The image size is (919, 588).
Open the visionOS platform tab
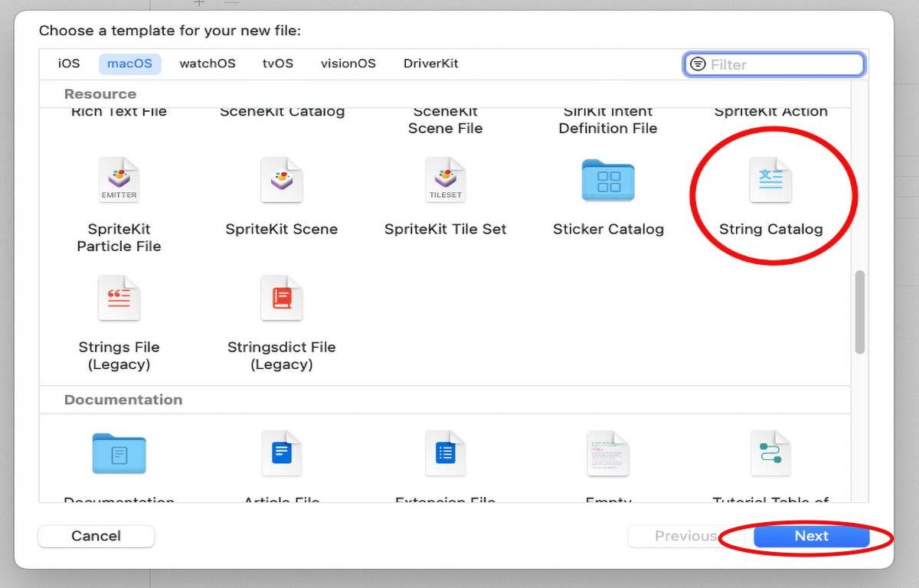[x=348, y=64]
